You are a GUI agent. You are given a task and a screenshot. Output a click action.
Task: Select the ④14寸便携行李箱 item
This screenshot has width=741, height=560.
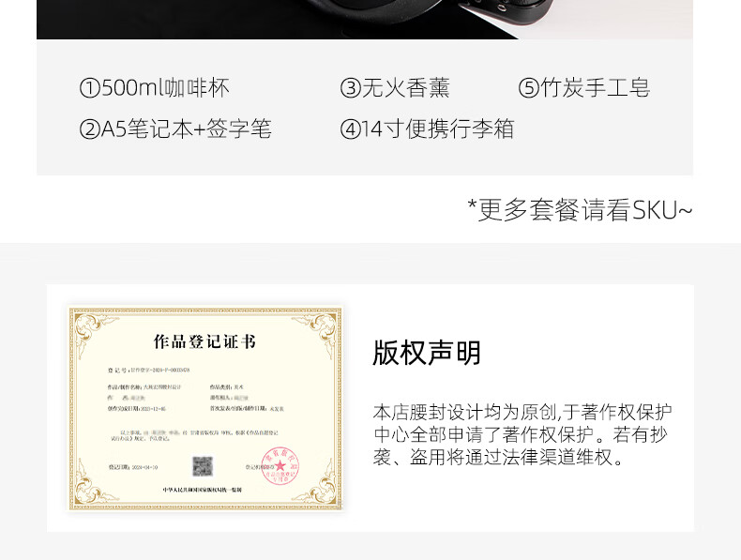[x=427, y=129]
